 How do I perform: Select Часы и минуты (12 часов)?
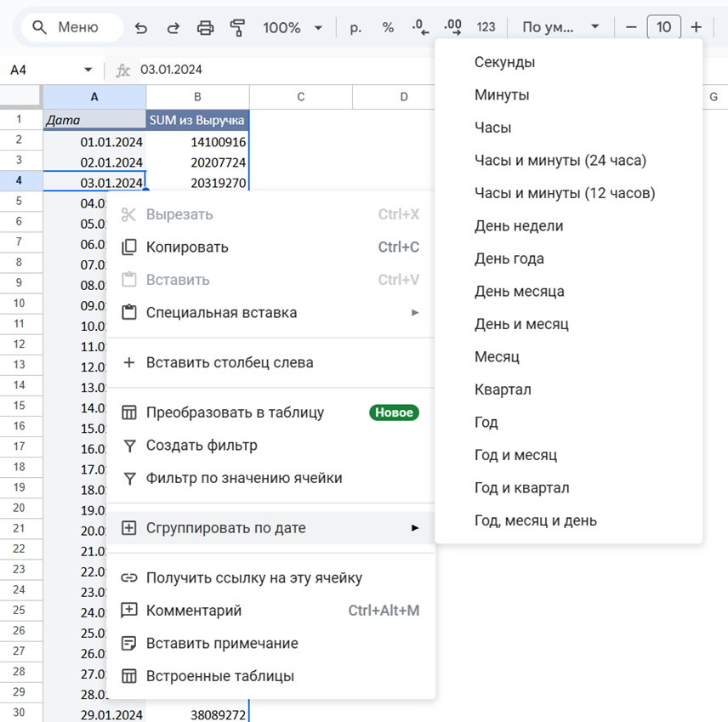[x=568, y=193]
